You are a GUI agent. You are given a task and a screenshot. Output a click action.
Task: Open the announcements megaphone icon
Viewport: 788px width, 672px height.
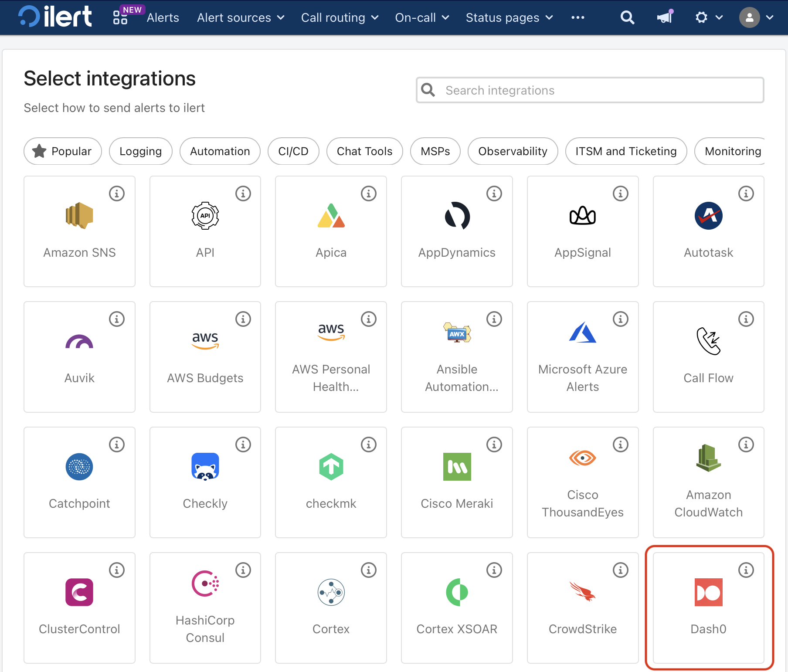pyautogui.click(x=665, y=17)
